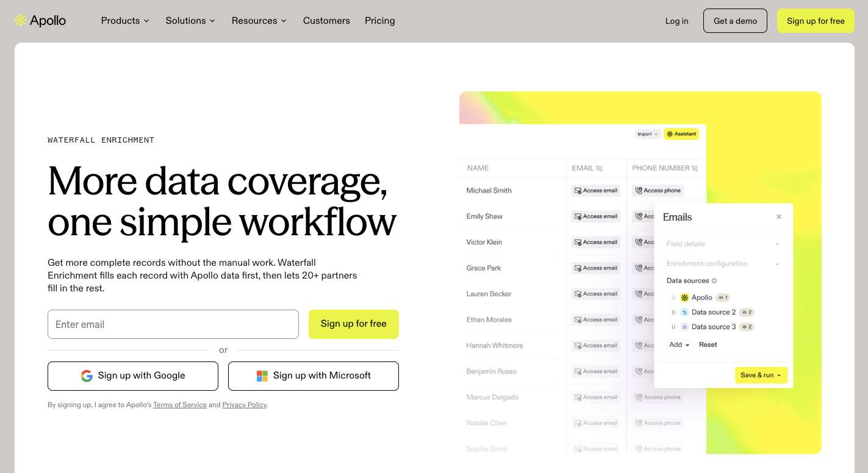
Task: Go to the Customers page
Action: click(326, 21)
